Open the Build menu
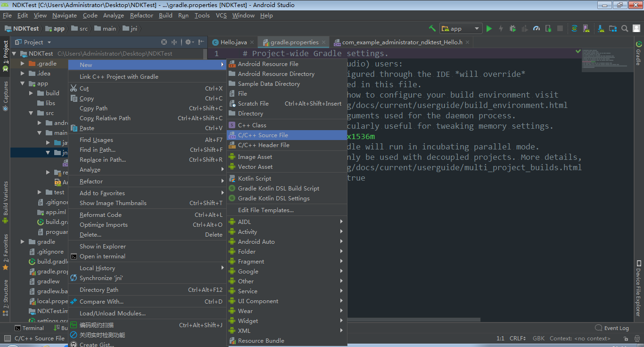The height and width of the screenshot is (347, 644). pyautogui.click(x=165, y=15)
